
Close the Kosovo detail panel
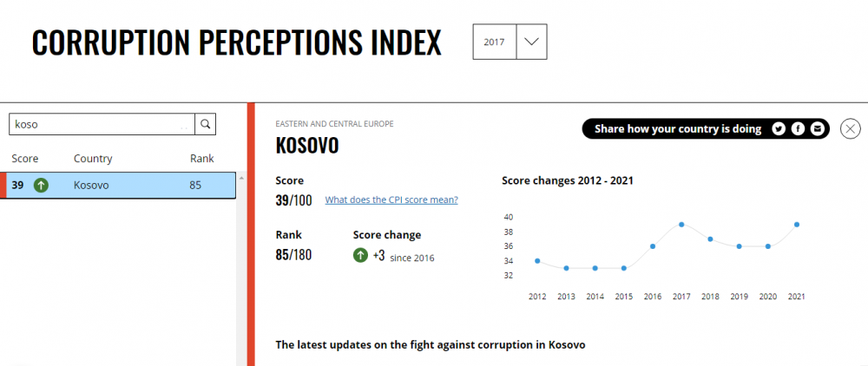[x=851, y=129]
